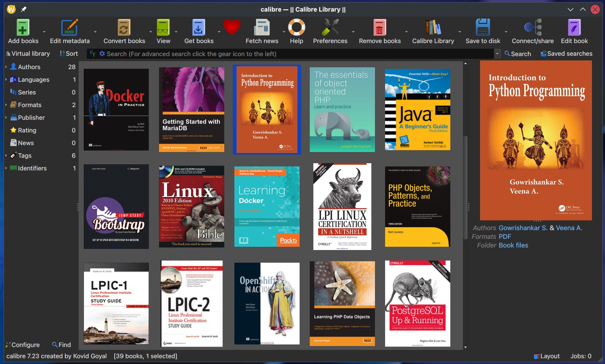Open the Edit metadata dropdown arrow
This screenshot has width=605, height=364.
(x=95, y=31)
